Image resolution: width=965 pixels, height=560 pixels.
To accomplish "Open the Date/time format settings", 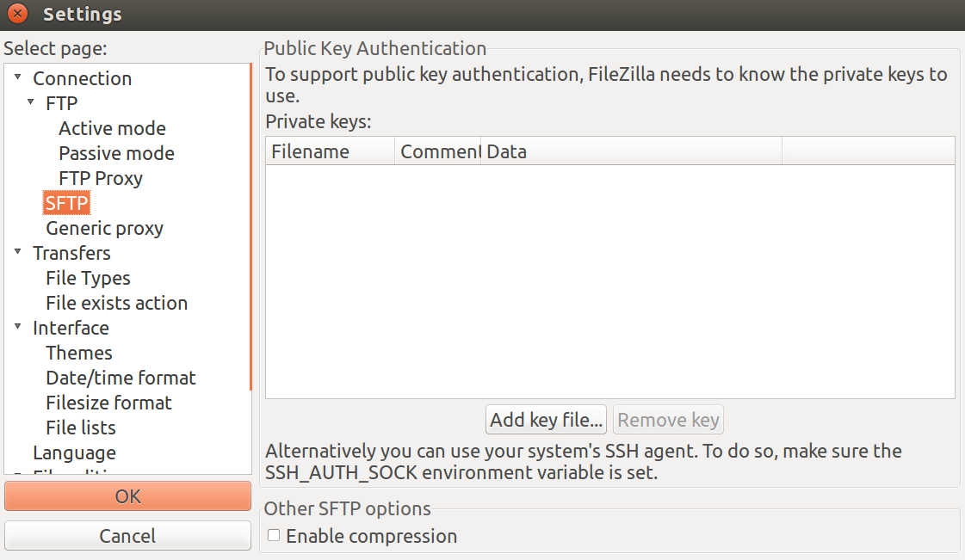I will coord(120,378).
